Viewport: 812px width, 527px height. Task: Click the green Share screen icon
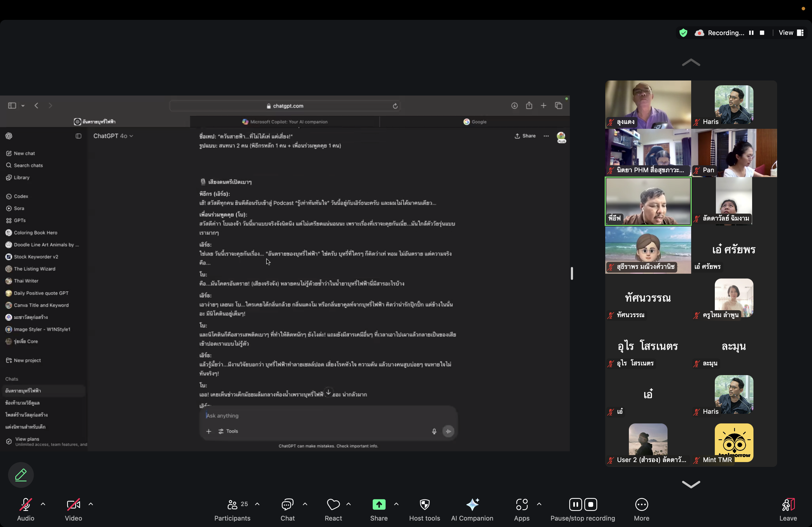coord(379,504)
